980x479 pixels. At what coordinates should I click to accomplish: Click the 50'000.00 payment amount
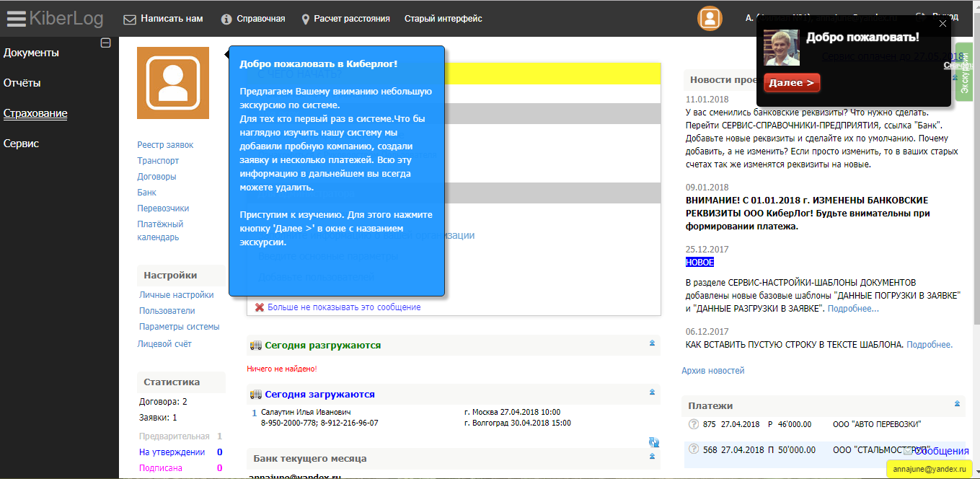(797, 449)
